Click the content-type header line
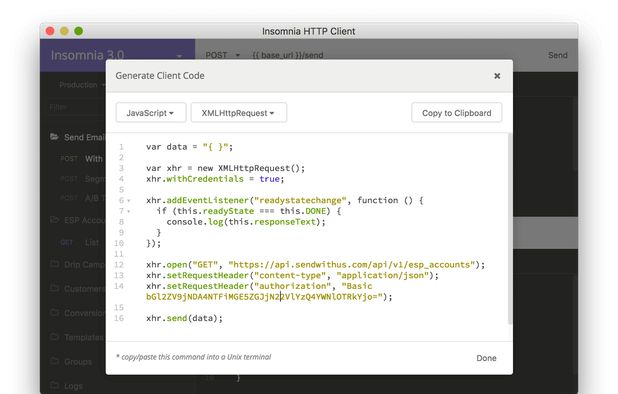 pyautogui.click(x=292, y=275)
